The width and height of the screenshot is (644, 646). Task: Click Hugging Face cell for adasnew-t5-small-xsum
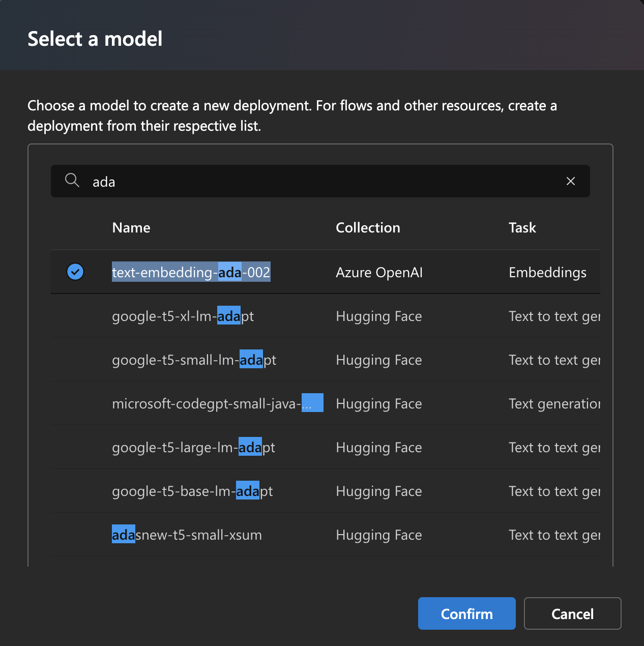[x=379, y=535]
